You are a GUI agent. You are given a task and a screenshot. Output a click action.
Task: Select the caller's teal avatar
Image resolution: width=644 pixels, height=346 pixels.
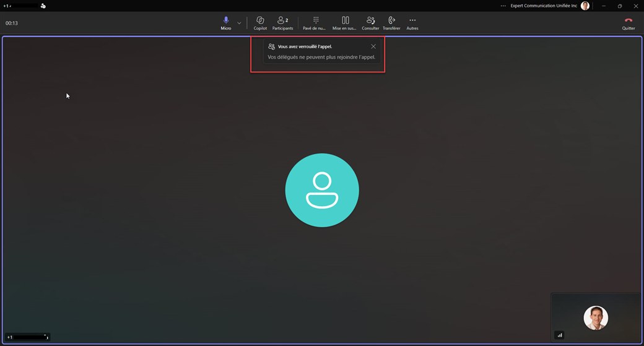pos(322,190)
